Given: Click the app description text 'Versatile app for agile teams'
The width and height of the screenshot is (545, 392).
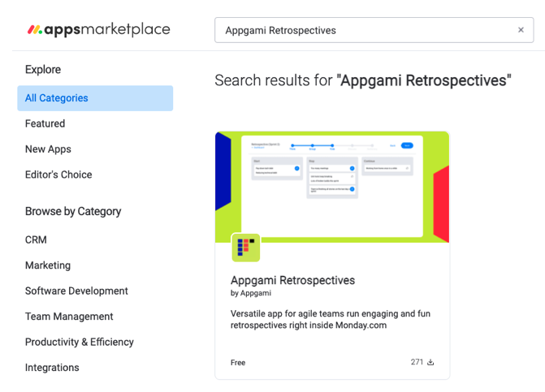Looking at the screenshot, I should (331, 320).
